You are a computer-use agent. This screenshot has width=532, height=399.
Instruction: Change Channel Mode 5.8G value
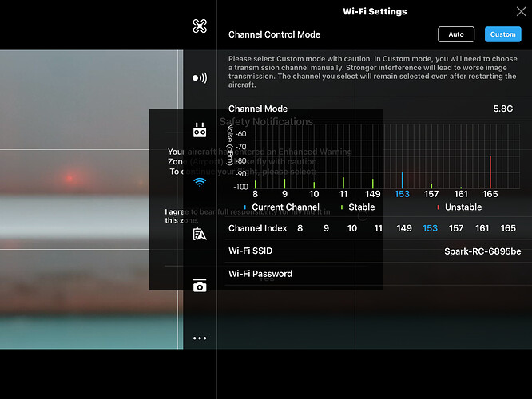click(x=502, y=109)
